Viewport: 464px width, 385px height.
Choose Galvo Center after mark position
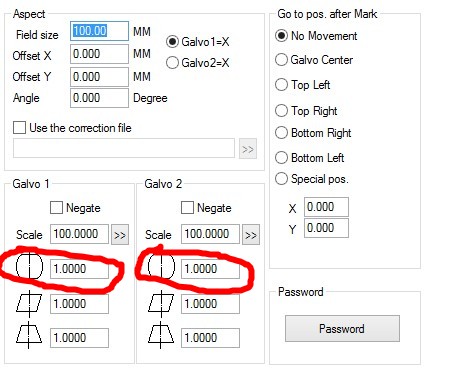pyautogui.click(x=281, y=60)
